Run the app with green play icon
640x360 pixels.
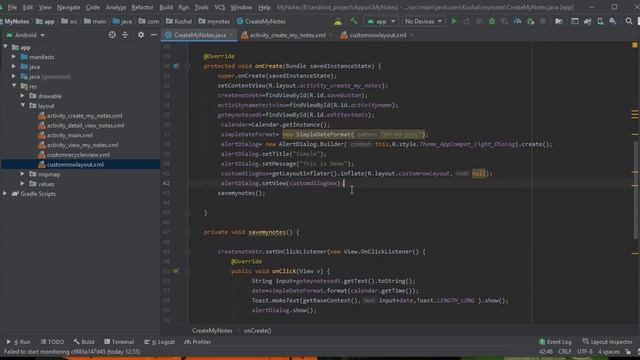click(x=454, y=21)
